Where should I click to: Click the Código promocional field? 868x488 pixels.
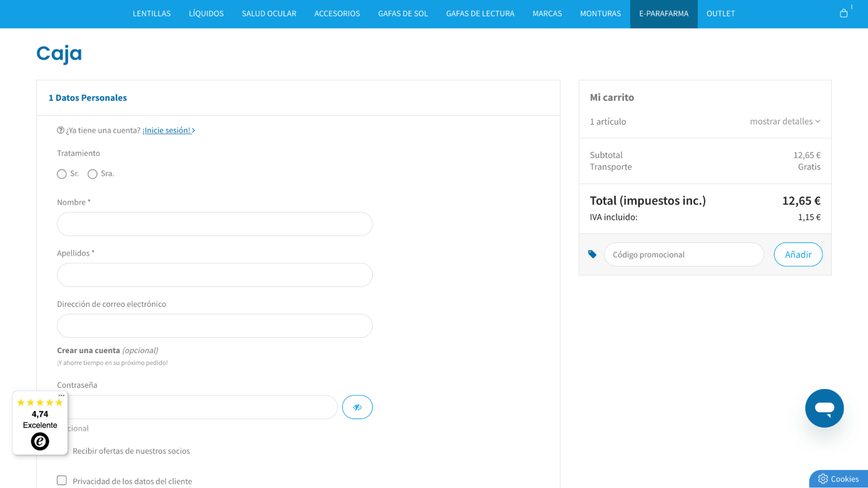684,254
